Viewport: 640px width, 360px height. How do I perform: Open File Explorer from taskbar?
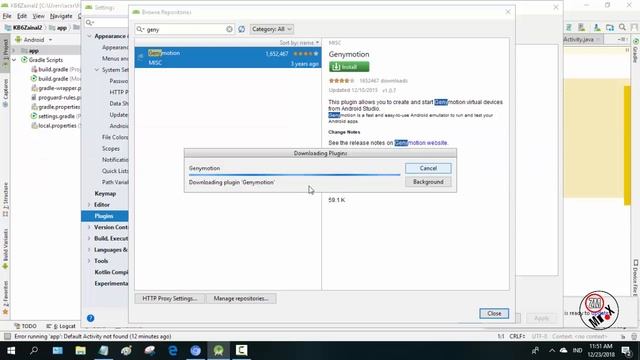pyautogui.click(x=80, y=351)
